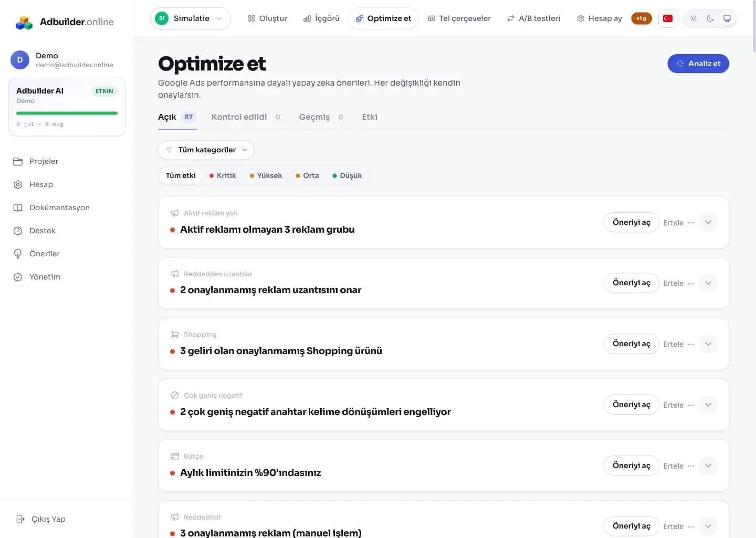The height and width of the screenshot is (538, 756).
Task: Expand the 3 onaylanmamış reklam (manuel işlem) card
Action: click(708, 526)
